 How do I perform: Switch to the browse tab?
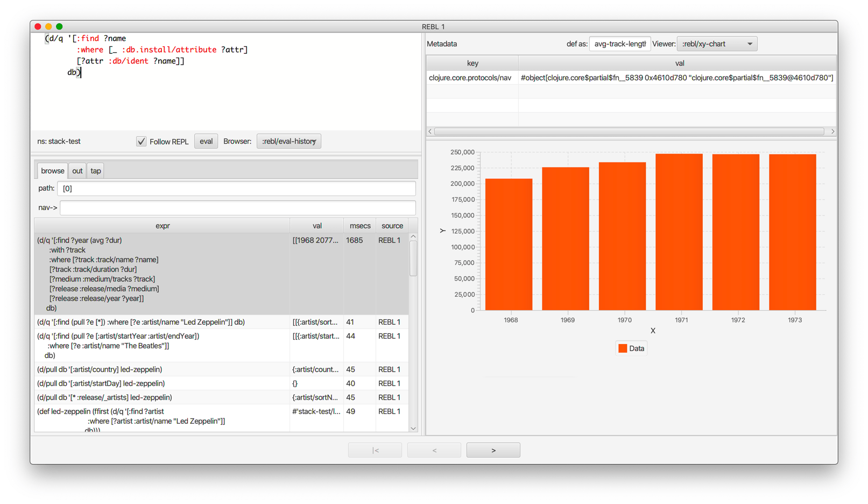coord(53,171)
